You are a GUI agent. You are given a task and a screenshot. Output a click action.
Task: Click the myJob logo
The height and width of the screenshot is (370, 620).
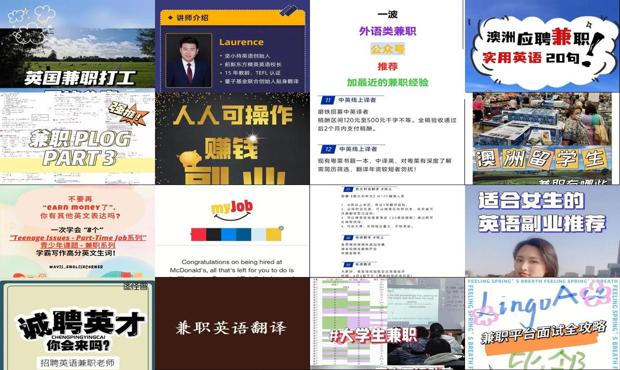click(x=232, y=211)
